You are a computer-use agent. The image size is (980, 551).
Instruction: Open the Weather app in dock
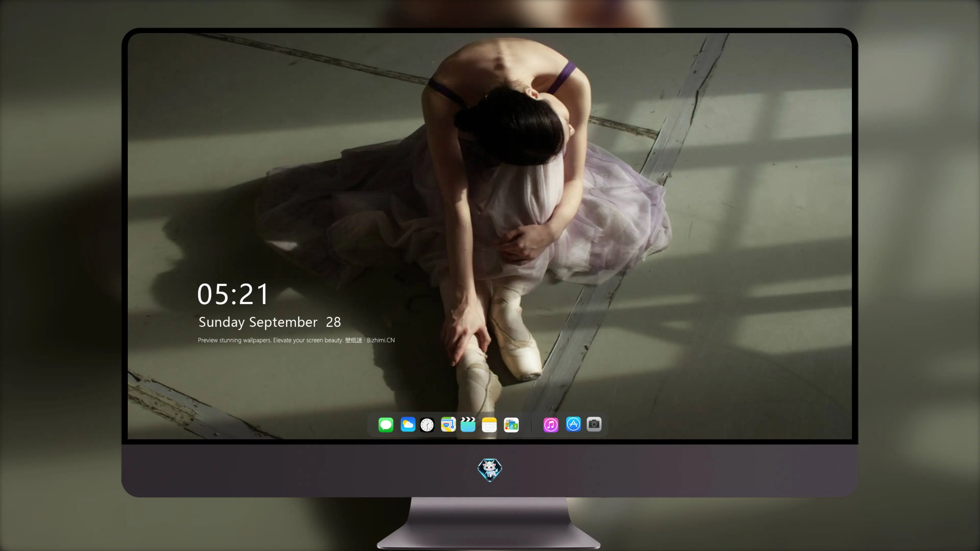408,424
